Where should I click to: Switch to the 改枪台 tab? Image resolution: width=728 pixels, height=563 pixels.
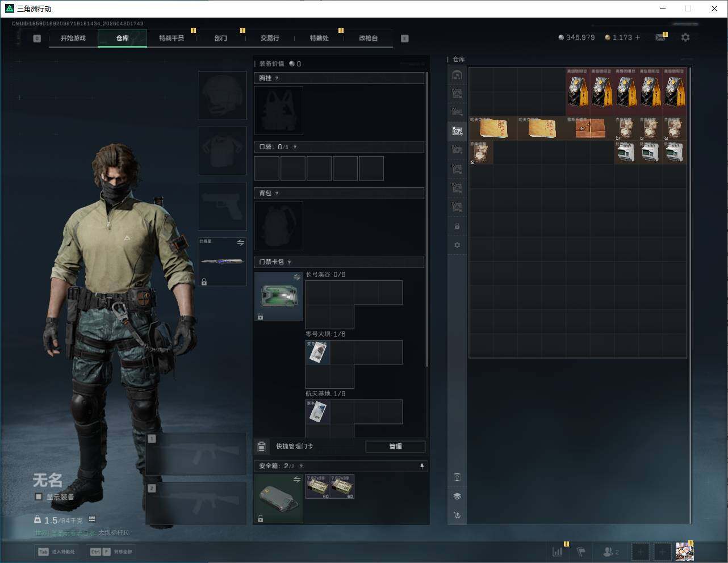click(368, 38)
